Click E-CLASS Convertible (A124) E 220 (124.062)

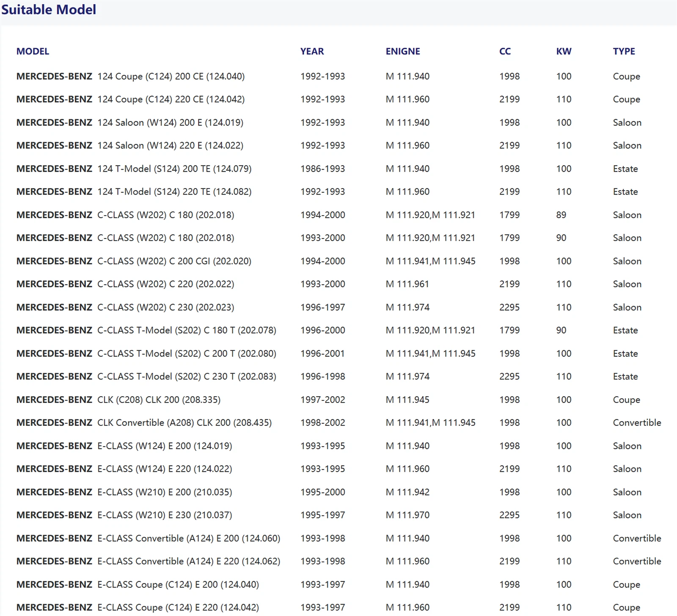(x=189, y=561)
